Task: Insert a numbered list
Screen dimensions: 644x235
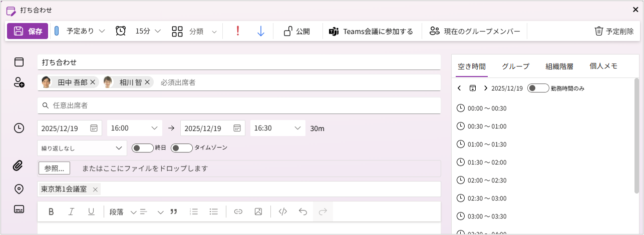Action: (x=194, y=211)
